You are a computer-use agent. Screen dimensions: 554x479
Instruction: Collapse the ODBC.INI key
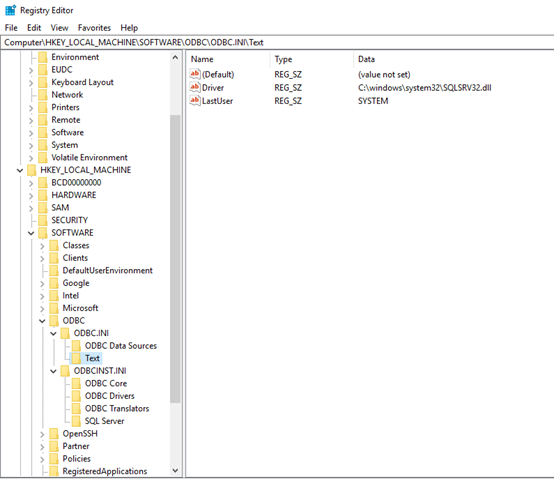coord(53,333)
